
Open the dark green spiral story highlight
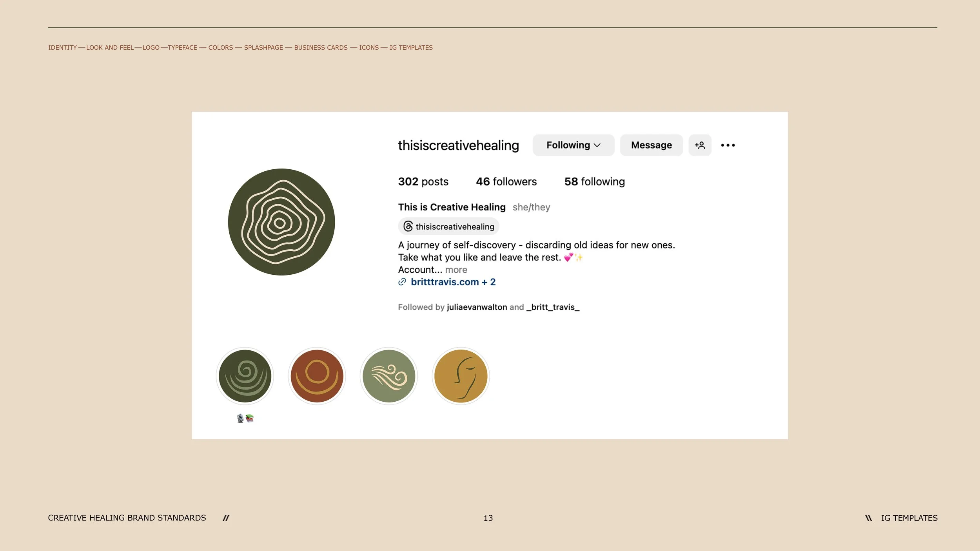245,376
